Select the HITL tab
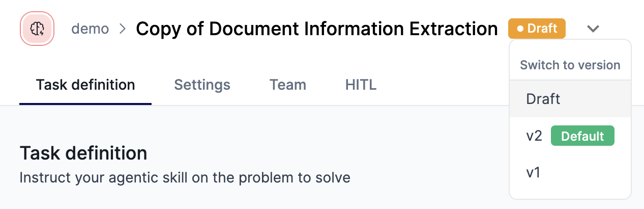Image resolution: width=644 pixels, height=209 pixels. coord(361,85)
